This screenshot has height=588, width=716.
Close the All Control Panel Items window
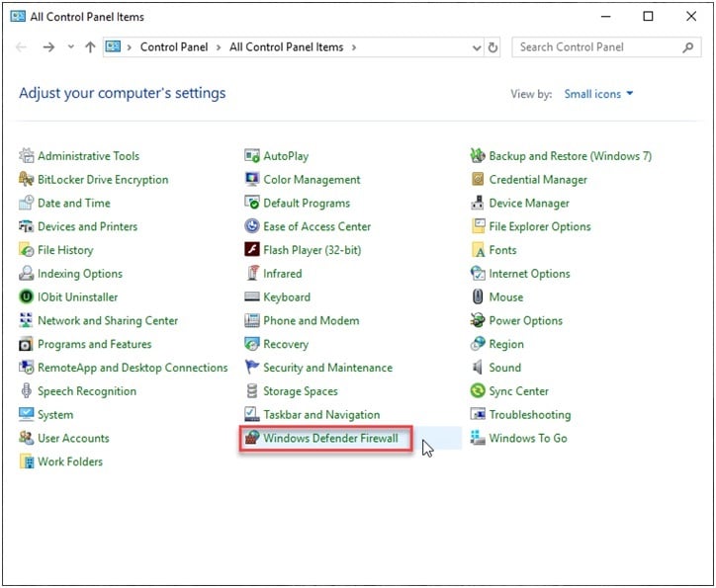point(691,17)
